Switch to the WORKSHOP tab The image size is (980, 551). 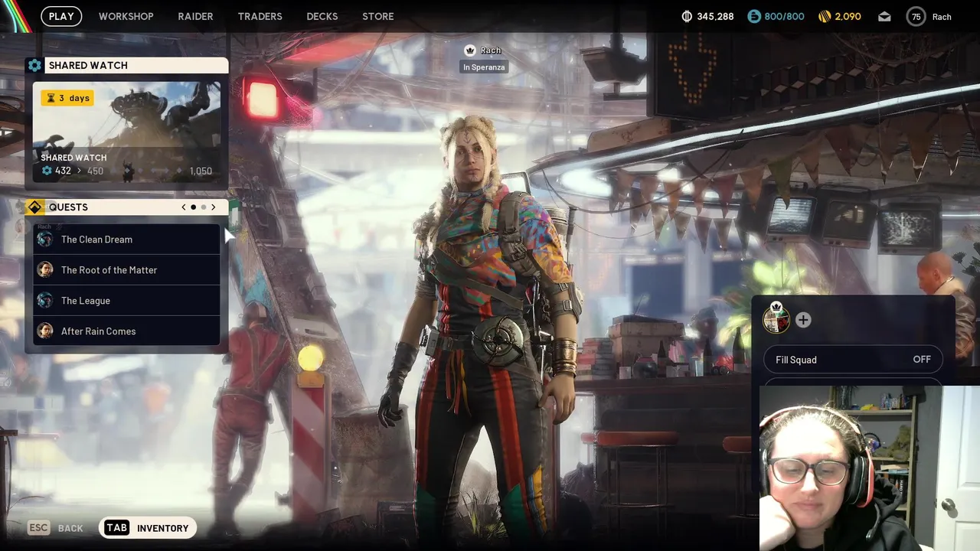click(126, 16)
